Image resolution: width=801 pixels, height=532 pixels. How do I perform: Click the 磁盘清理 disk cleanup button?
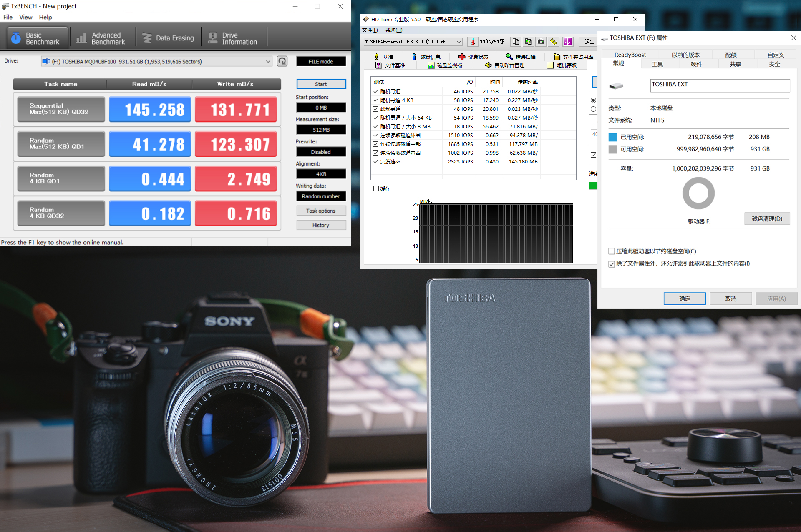(767, 219)
